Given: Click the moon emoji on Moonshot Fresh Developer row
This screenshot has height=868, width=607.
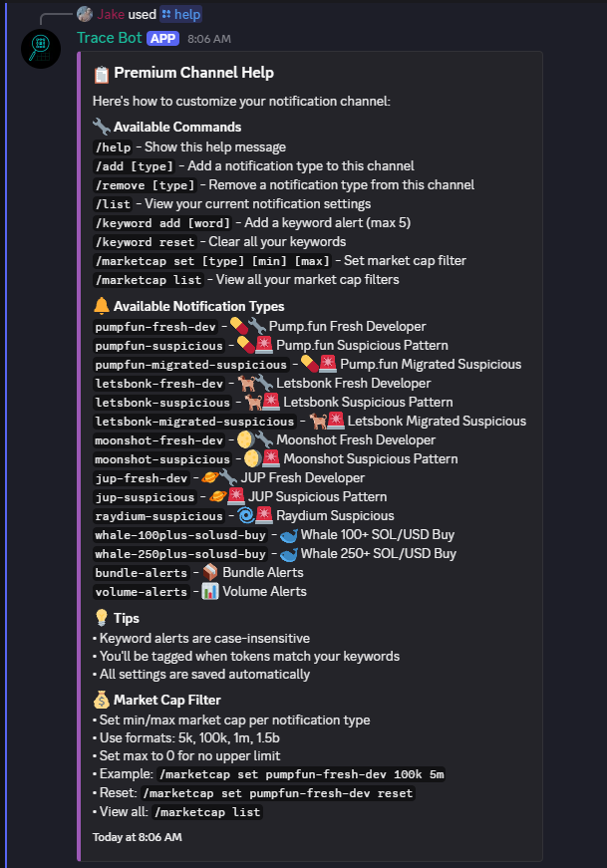Looking at the screenshot, I should 246,440.
